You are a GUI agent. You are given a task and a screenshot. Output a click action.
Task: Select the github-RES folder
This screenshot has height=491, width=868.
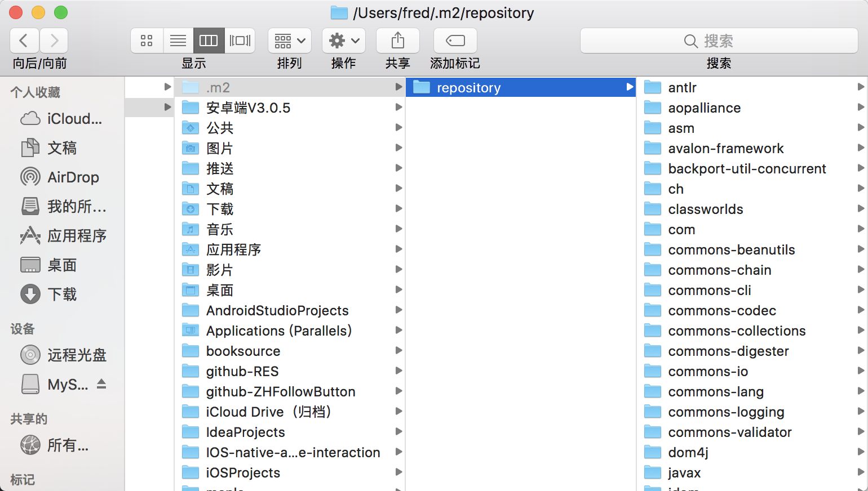(x=290, y=371)
